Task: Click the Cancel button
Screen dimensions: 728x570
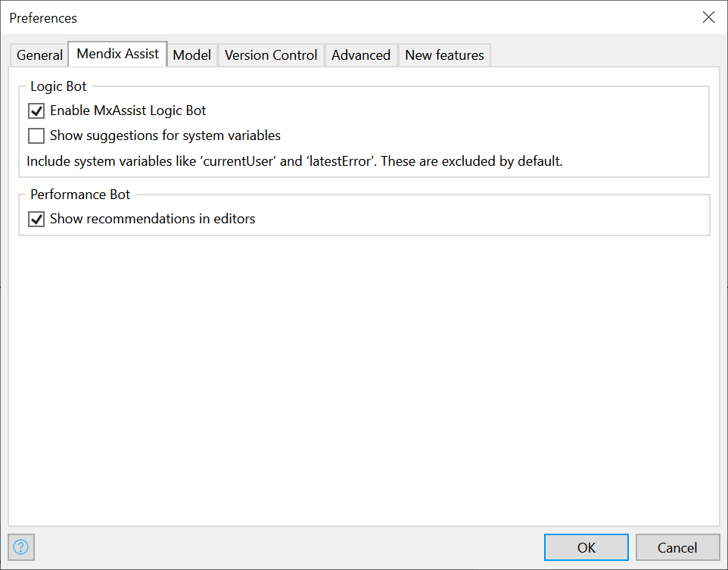Action: (x=677, y=548)
